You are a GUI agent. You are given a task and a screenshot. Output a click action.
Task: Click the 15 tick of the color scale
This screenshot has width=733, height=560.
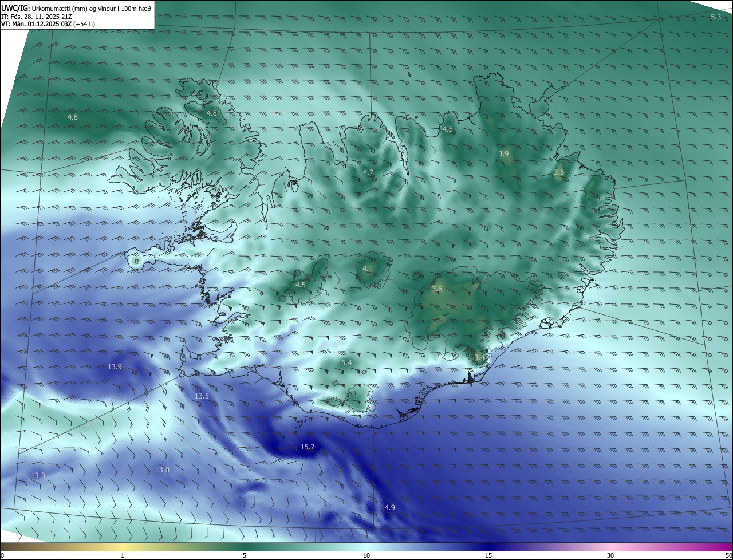[x=488, y=555]
